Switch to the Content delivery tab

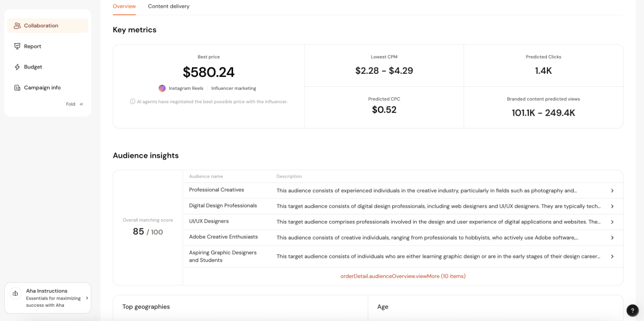169,7
